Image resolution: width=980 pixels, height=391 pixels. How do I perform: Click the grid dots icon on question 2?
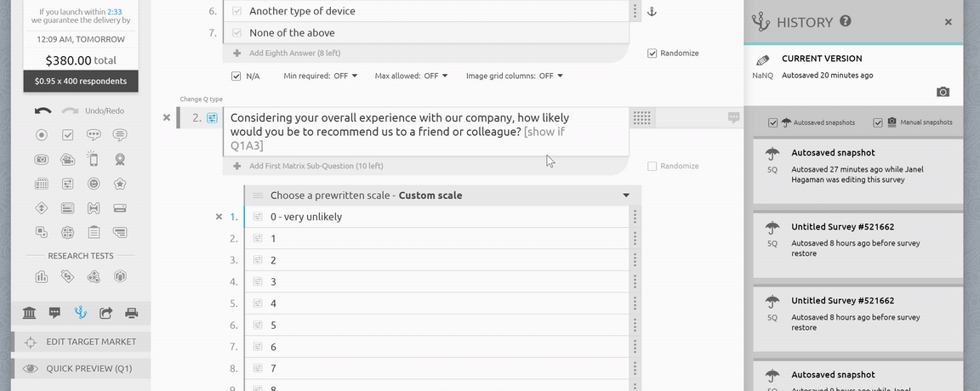(642, 117)
